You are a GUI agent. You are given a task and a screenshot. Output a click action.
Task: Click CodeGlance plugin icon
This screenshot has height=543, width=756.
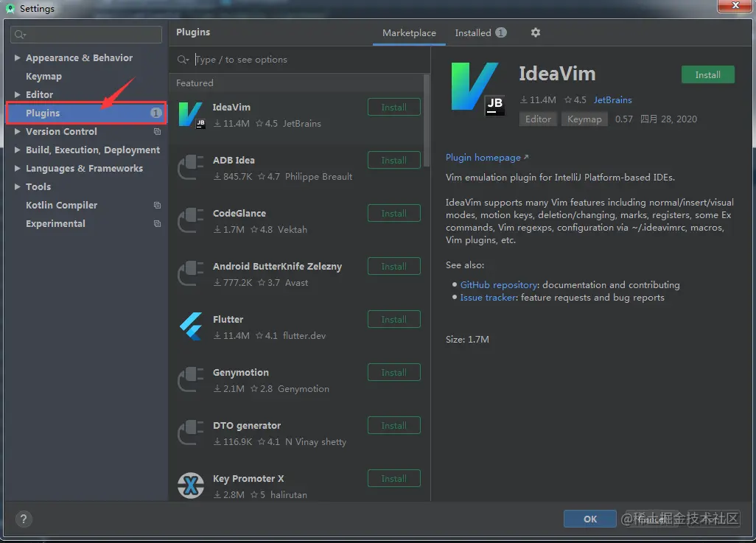(x=191, y=220)
